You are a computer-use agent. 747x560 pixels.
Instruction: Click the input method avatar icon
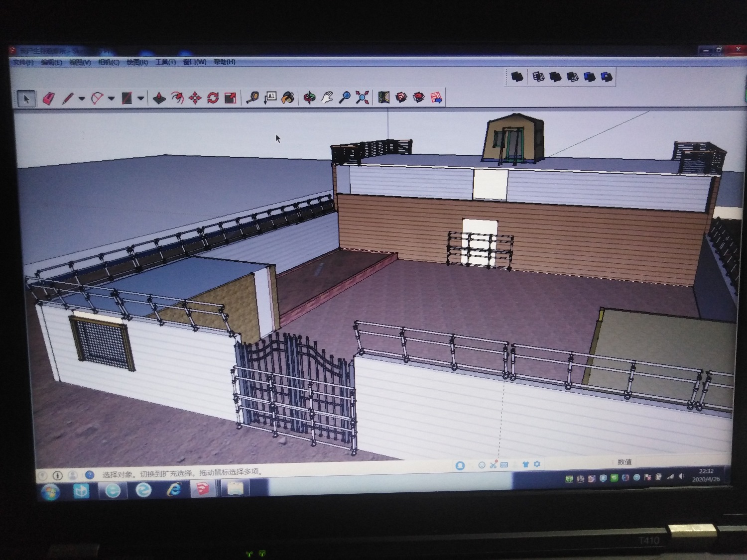tap(460, 465)
